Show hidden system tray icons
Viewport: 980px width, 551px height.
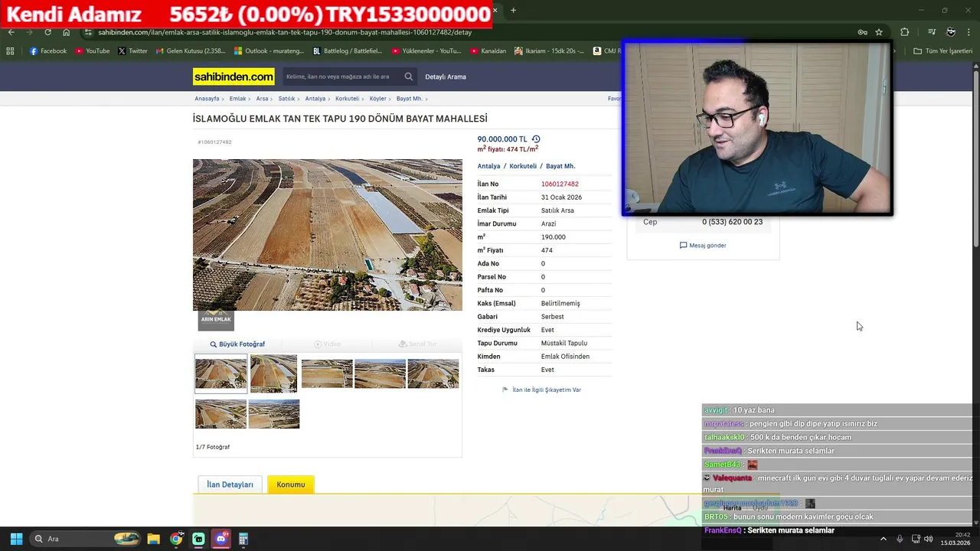(883, 539)
